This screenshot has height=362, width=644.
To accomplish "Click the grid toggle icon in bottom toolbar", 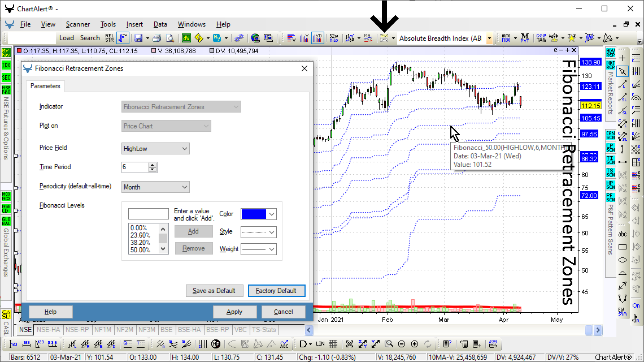I will pyautogui.click(x=333, y=344).
